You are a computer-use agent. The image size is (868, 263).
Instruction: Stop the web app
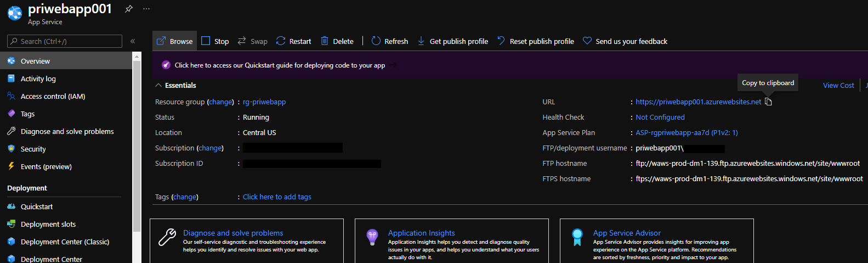coord(215,41)
